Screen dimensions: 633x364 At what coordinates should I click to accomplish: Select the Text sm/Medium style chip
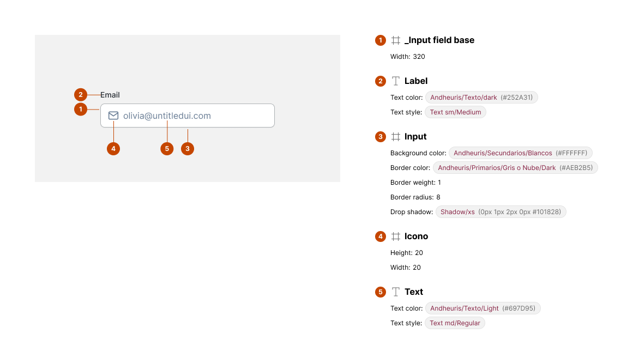(x=455, y=112)
